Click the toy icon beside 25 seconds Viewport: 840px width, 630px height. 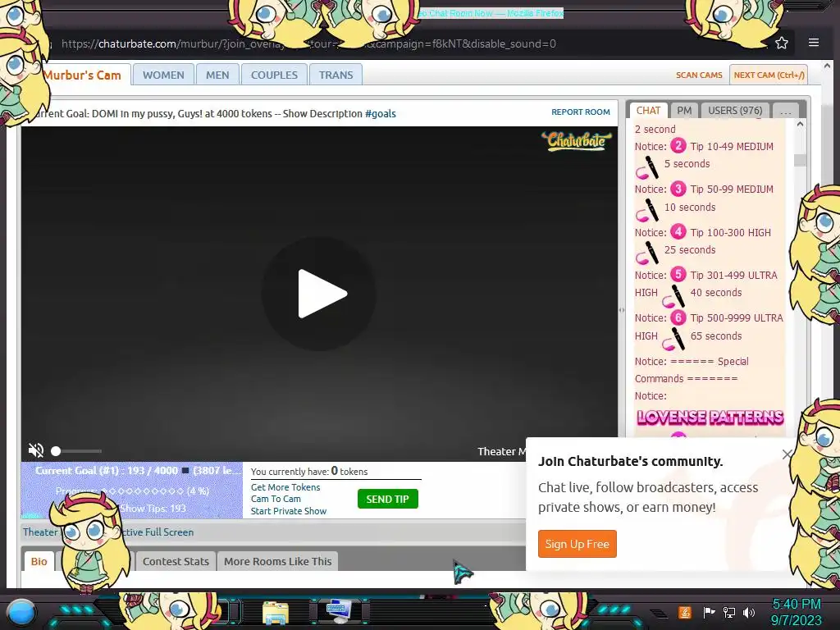648,253
